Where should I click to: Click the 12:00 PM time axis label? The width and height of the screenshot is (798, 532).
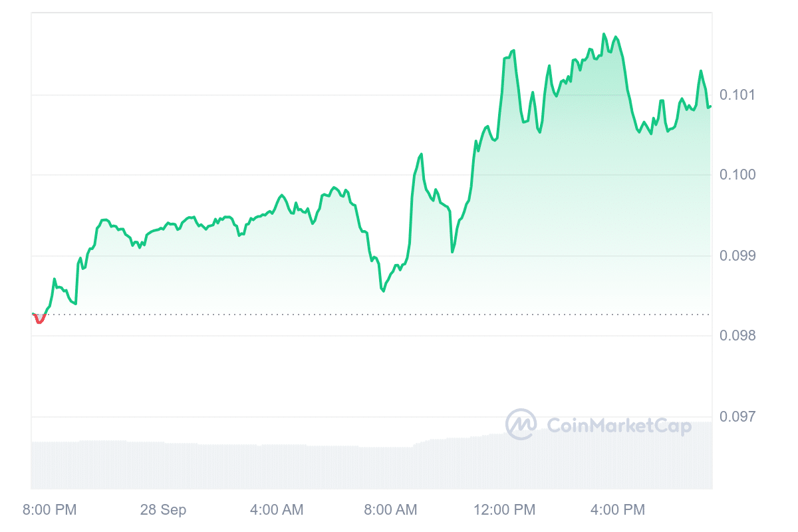coord(504,510)
